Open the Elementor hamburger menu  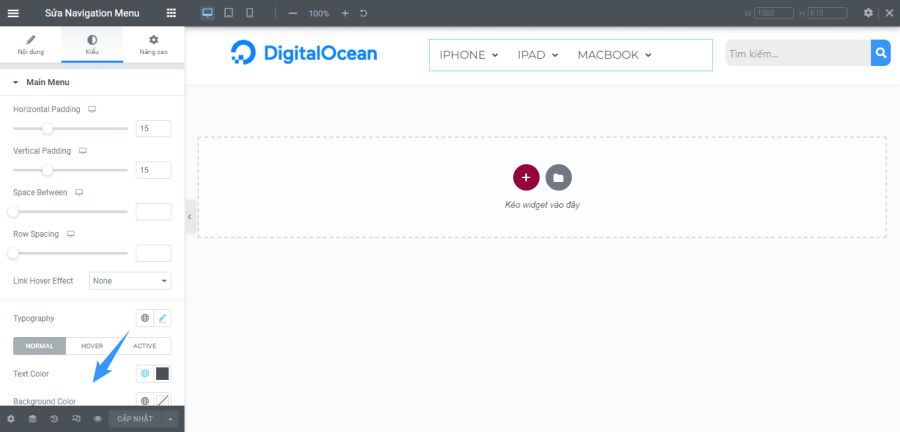pos(13,13)
